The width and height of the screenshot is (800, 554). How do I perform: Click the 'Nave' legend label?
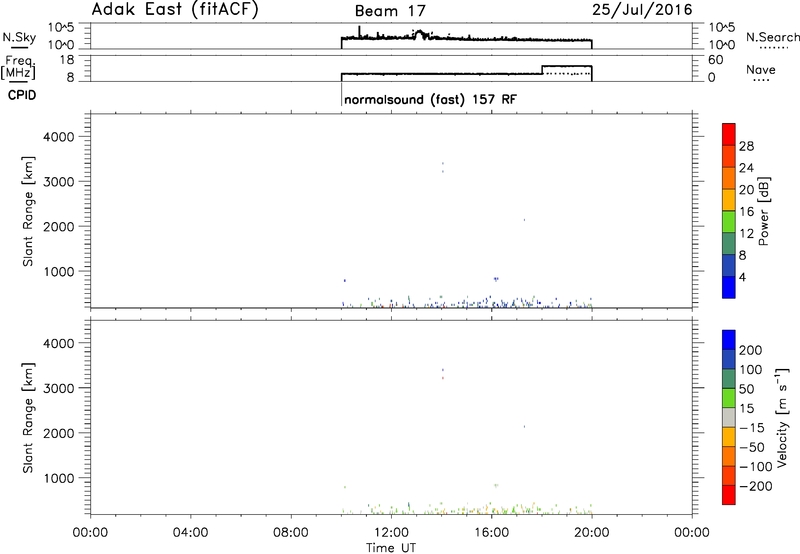click(760, 69)
